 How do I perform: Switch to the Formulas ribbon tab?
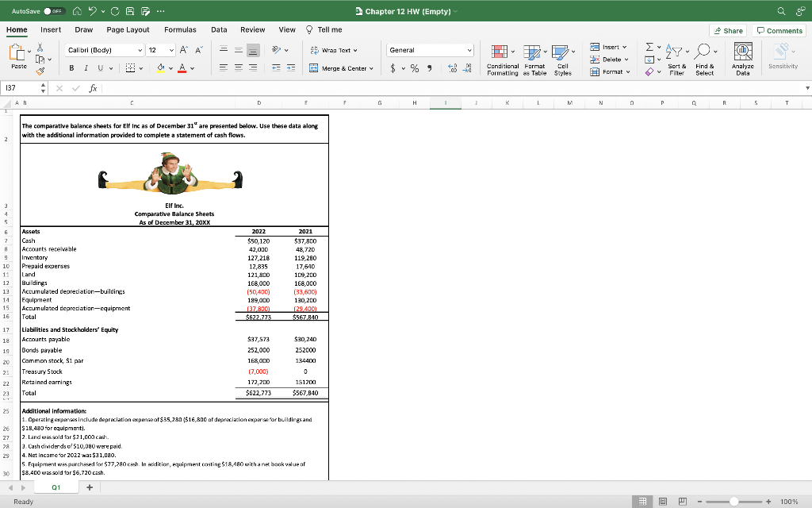click(180, 29)
